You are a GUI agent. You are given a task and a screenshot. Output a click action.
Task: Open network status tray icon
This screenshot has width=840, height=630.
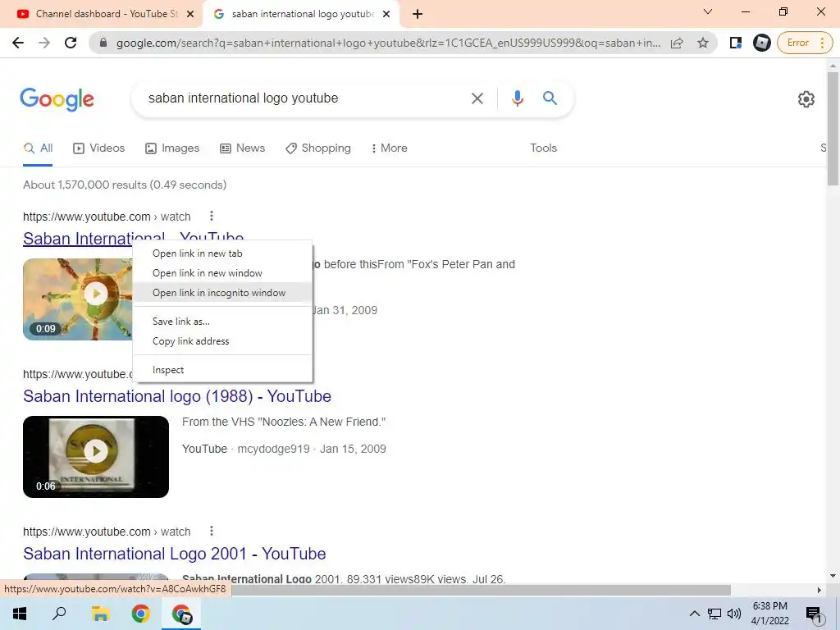714,614
